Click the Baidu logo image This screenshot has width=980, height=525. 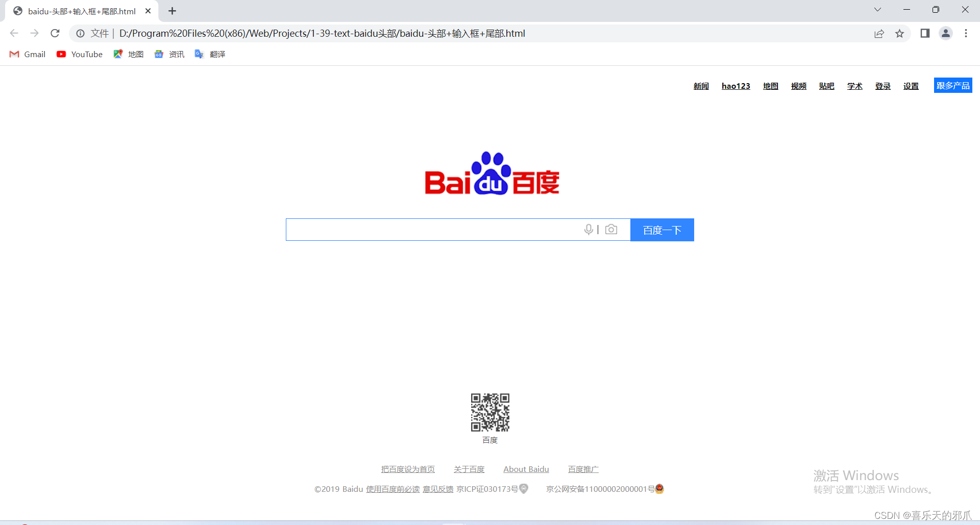[x=492, y=173]
